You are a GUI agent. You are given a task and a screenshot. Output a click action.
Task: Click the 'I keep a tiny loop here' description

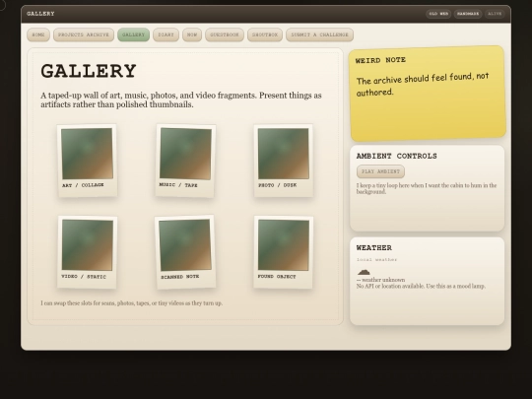tap(427, 188)
